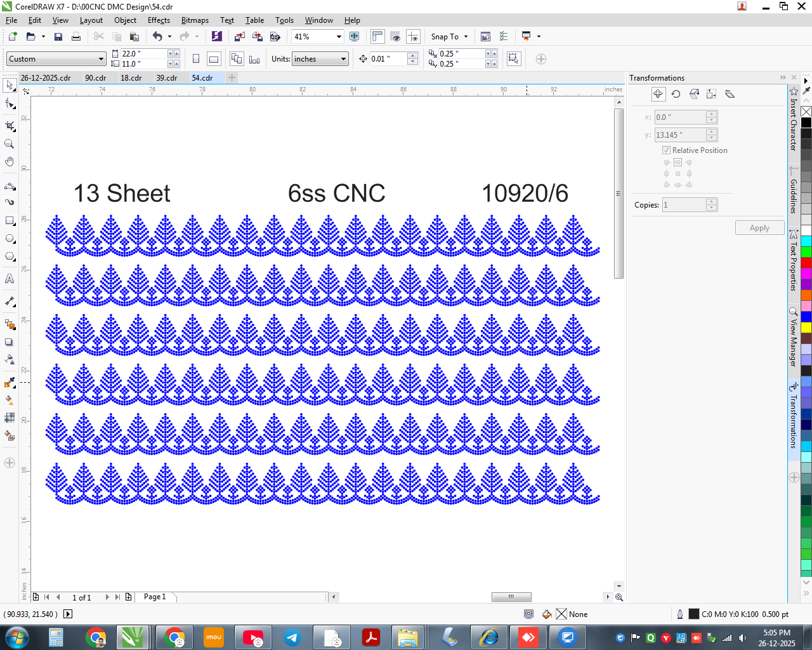812x650 pixels.
Task: Click the Size icon in Transformations docker
Action: pyautogui.click(x=712, y=94)
